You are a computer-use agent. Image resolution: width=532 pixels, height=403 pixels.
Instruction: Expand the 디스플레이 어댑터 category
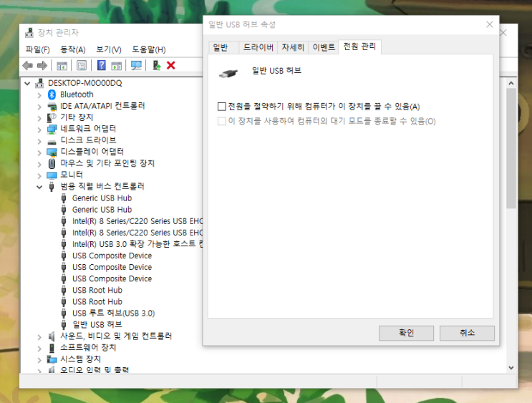[39, 153]
